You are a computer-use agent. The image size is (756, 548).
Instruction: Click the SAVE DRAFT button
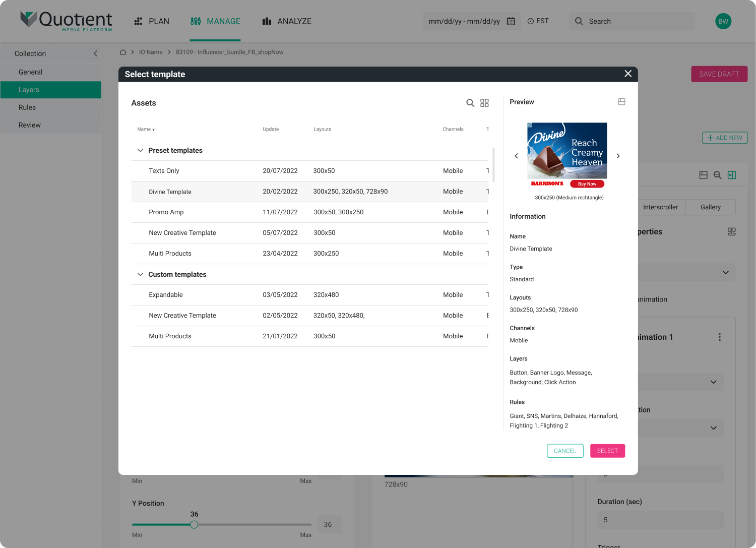pyautogui.click(x=719, y=74)
